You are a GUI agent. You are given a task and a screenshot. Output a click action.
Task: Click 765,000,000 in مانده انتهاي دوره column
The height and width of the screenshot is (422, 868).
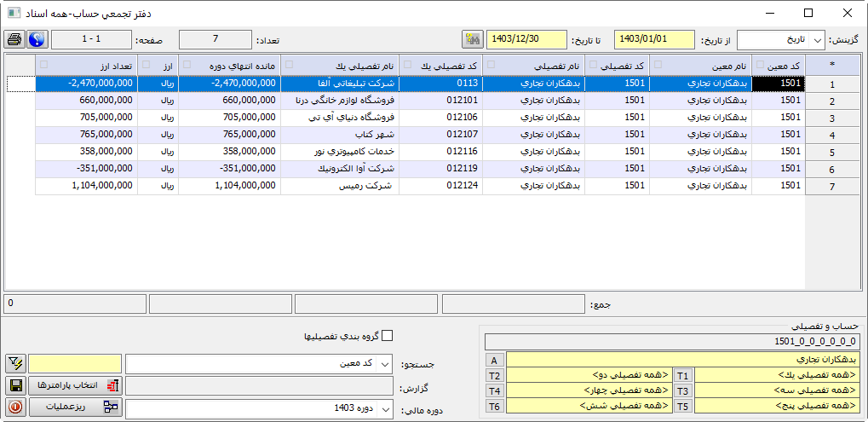230,135
